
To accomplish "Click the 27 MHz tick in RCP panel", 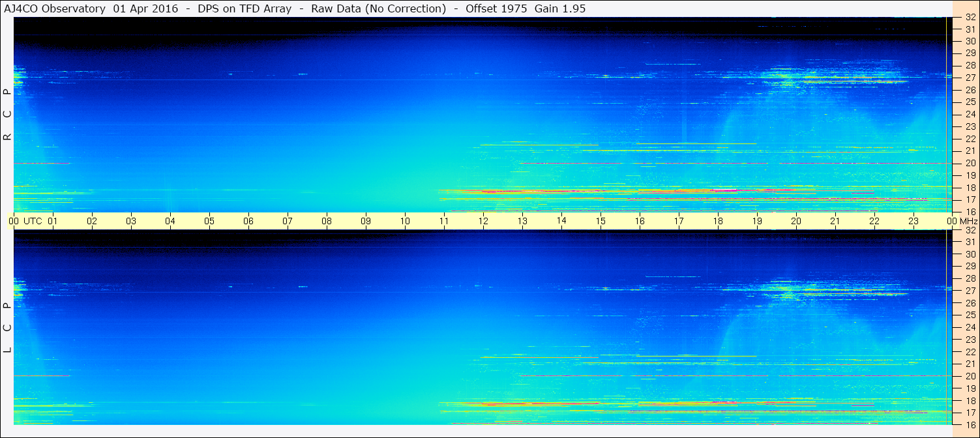I will coord(970,78).
